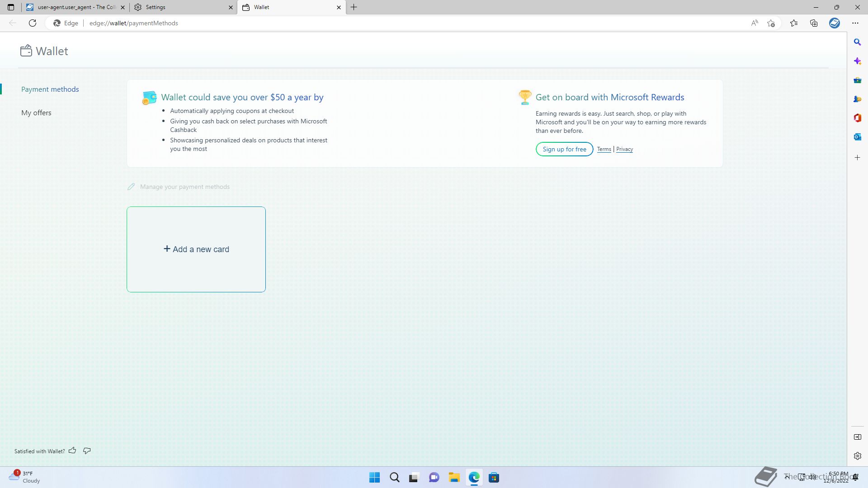Give thumbs up for Wallet
The height and width of the screenshot is (488, 868).
coord(72,450)
